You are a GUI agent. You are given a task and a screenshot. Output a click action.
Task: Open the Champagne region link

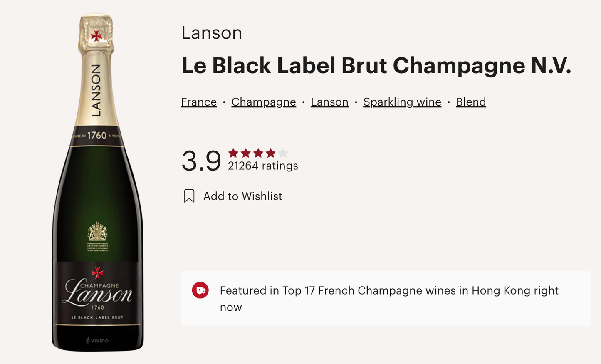point(264,102)
